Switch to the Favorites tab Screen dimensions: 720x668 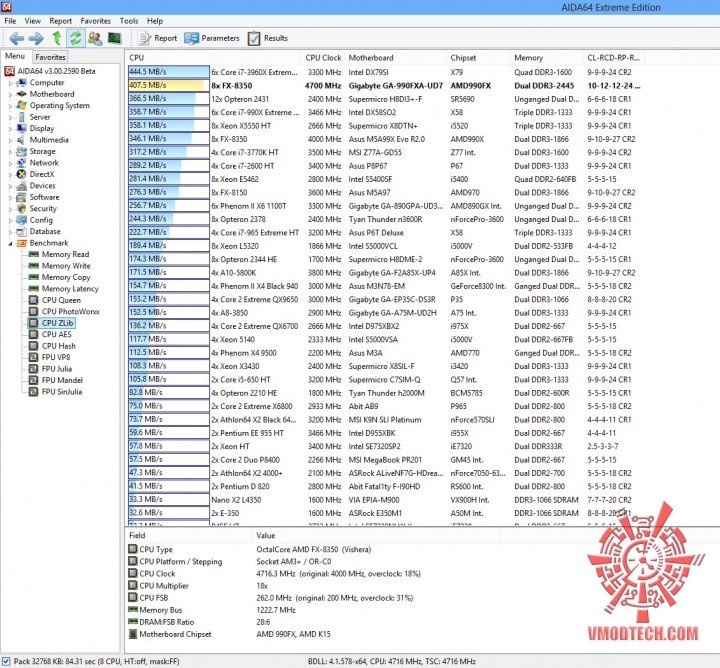[51, 57]
